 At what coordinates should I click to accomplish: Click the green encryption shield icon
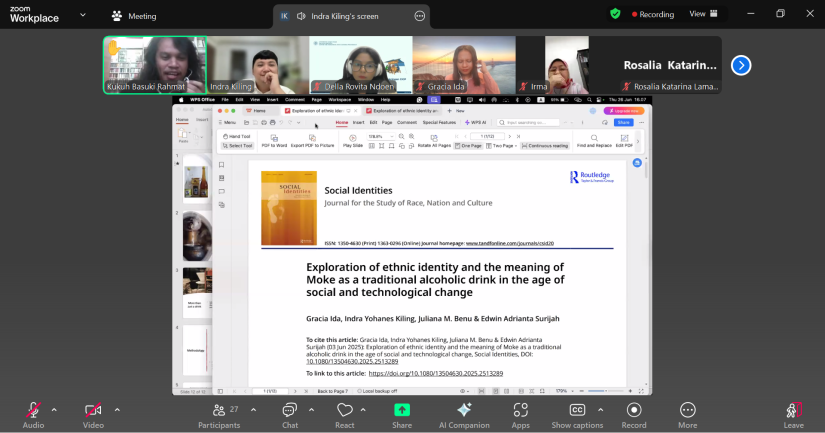(x=615, y=14)
